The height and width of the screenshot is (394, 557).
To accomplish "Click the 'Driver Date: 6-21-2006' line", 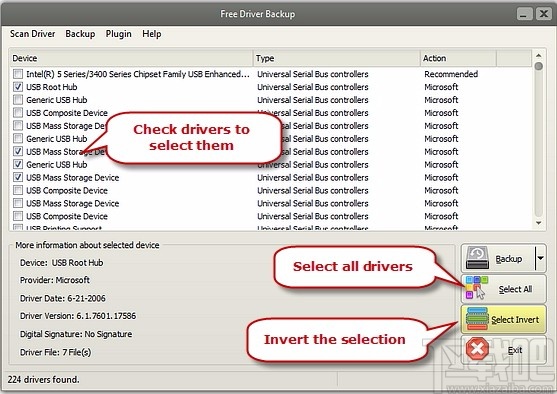I will tap(63, 298).
